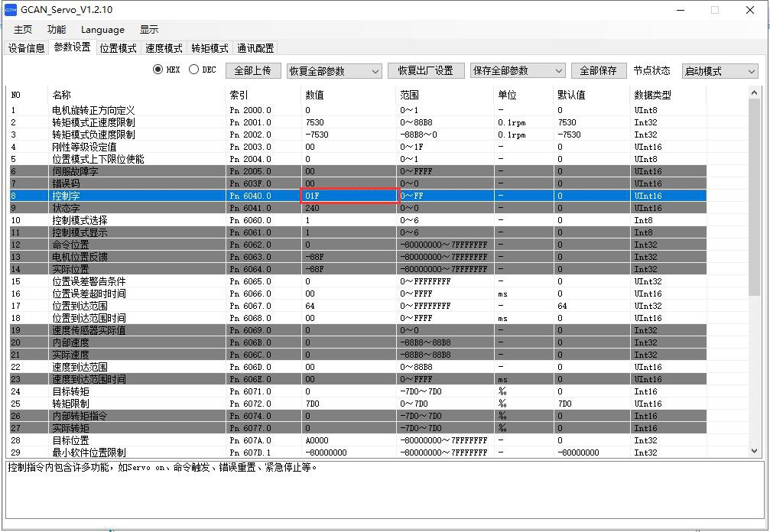The width and height of the screenshot is (770, 532).
Task: Click the GCAN app icon in title bar
Action: pos(11,10)
